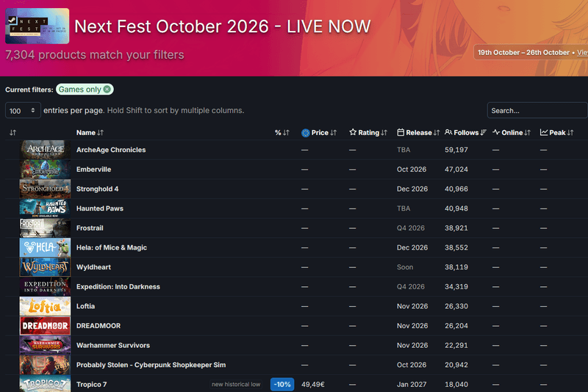Open the Emberville game link
The image size is (588, 392).
tap(94, 170)
